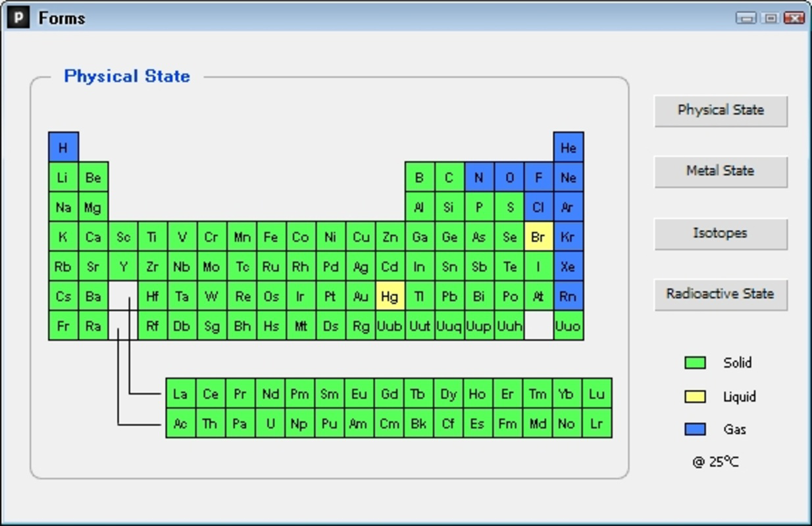
Task: Click the Physical State button
Action: (721, 110)
